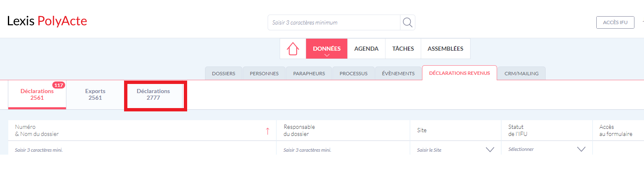Image resolution: width=644 pixels, height=170 pixels.
Task: Click the magnifying glass search icon
Action: coord(407,22)
